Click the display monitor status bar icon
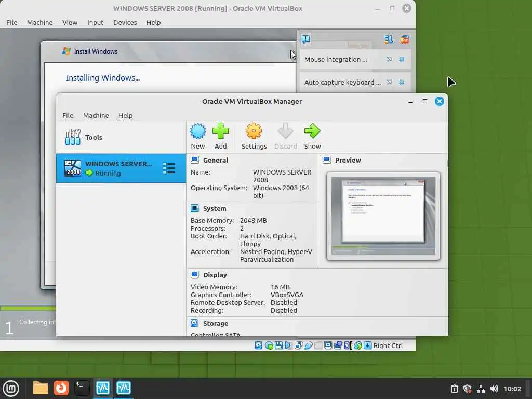532x399 pixels. coord(328,345)
